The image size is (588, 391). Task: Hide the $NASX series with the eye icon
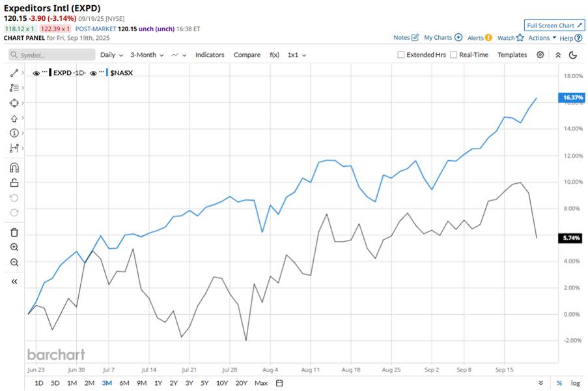tap(94, 73)
